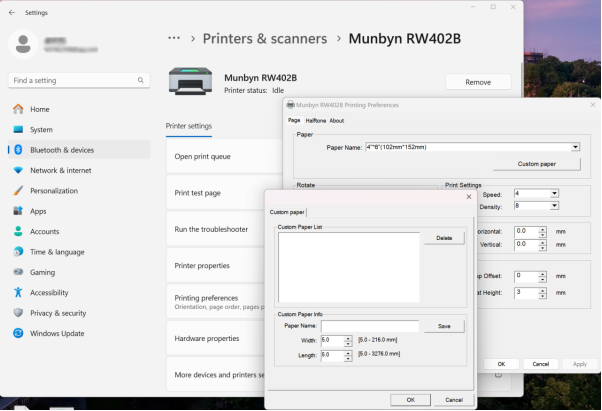Click the user profile avatar
The image size is (602, 411).
23,44
